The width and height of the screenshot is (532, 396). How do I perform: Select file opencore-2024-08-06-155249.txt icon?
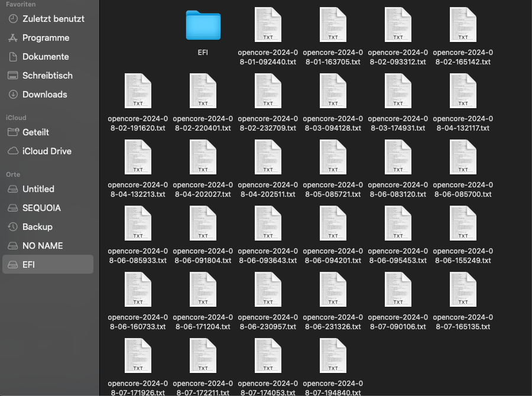click(463, 223)
